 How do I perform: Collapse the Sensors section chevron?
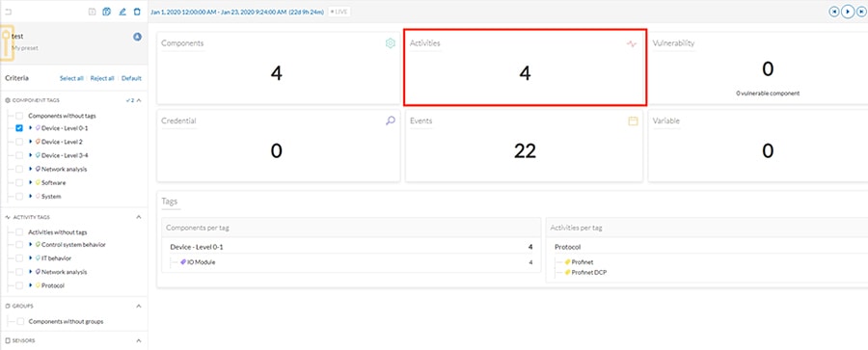click(139, 340)
